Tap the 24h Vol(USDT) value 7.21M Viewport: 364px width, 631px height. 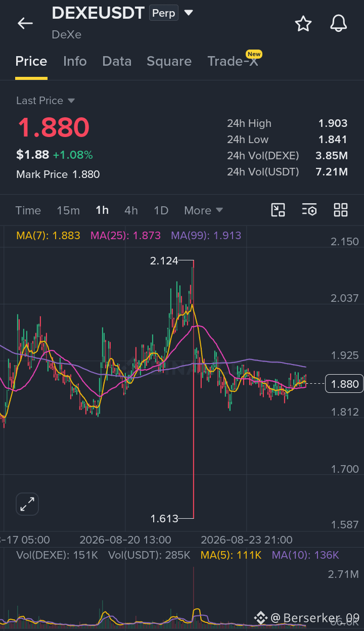(332, 172)
